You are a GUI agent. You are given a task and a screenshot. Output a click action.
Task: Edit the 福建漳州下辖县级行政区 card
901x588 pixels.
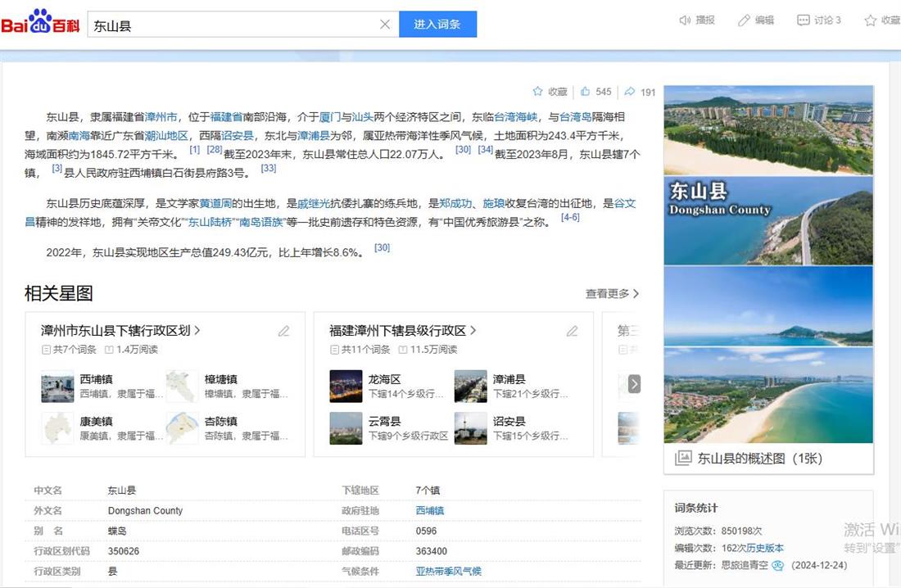(573, 331)
